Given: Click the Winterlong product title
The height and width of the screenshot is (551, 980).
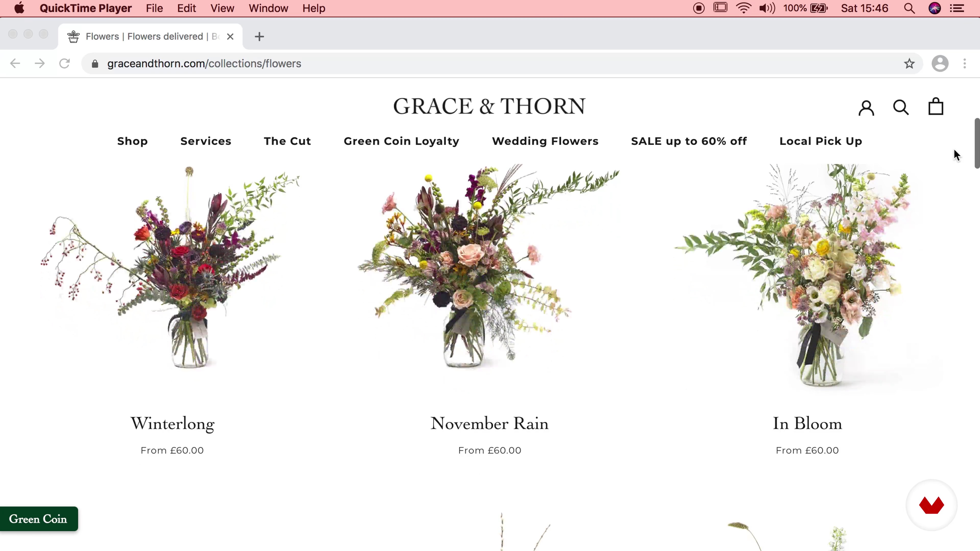Looking at the screenshot, I should (x=172, y=424).
